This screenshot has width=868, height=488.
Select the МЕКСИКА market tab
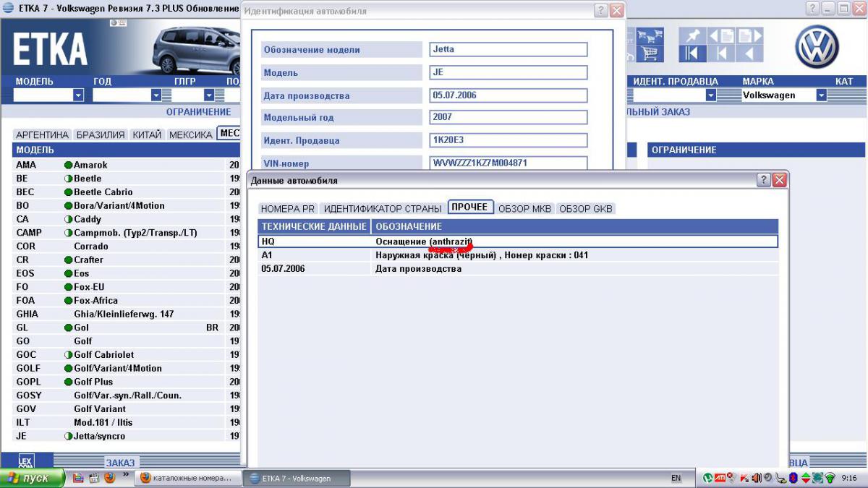pos(191,134)
